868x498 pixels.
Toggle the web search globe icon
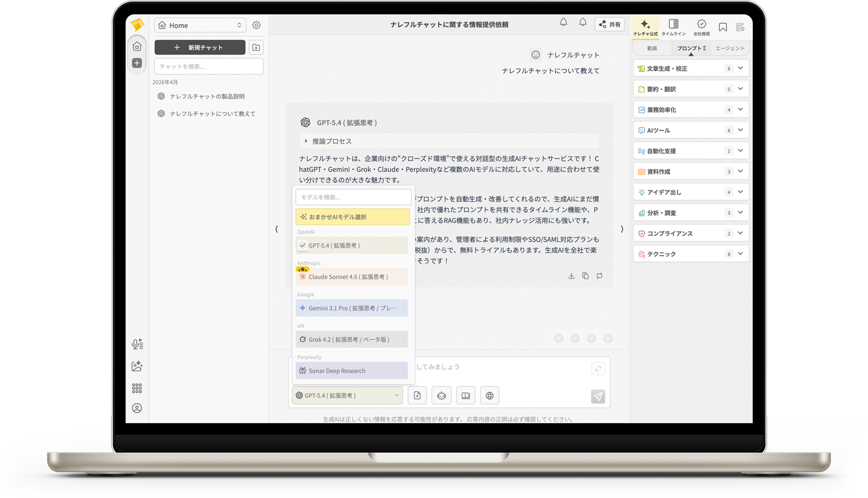[x=489, y=395]
